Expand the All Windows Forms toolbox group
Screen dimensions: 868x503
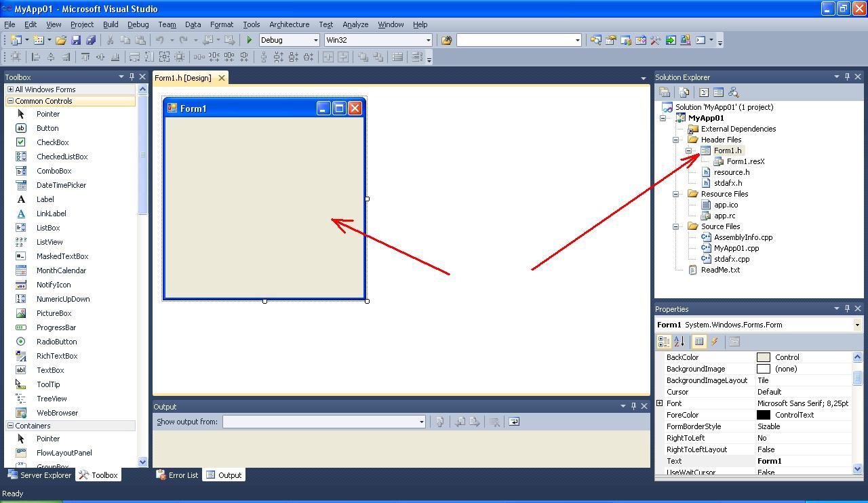tap(10, 89)
